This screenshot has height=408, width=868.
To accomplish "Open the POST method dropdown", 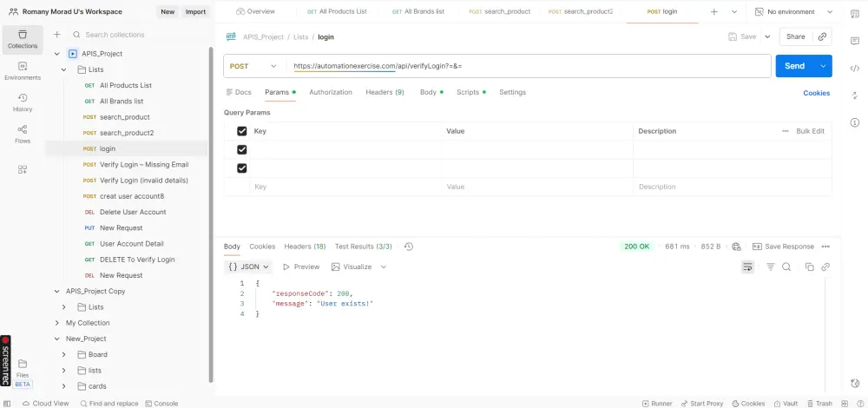I will tap(253, 66).
